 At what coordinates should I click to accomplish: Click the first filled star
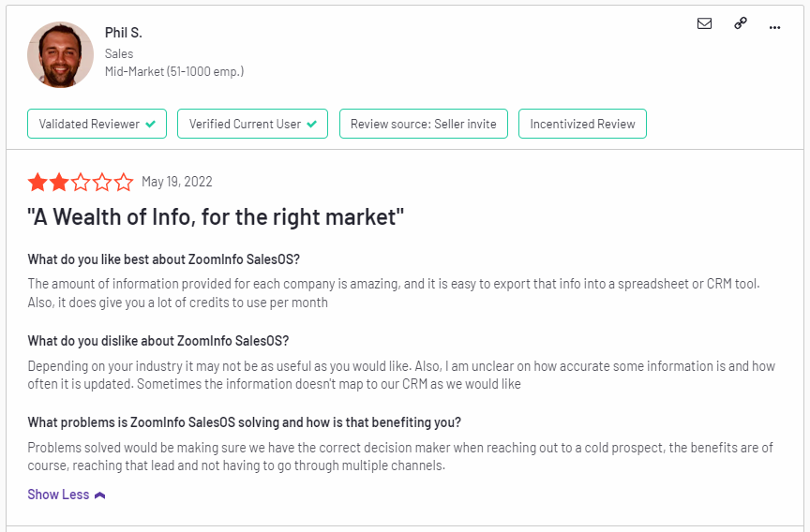click(37, 182)
